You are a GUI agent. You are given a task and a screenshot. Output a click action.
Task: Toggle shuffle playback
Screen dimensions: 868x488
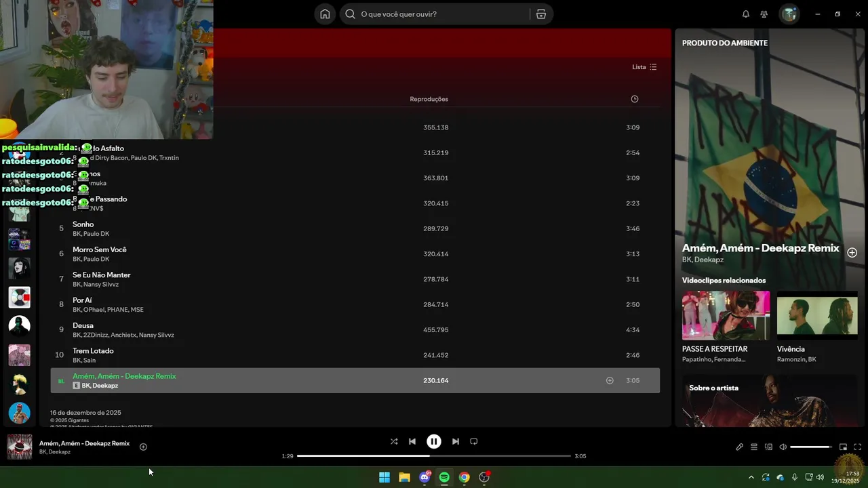[394, 441]
